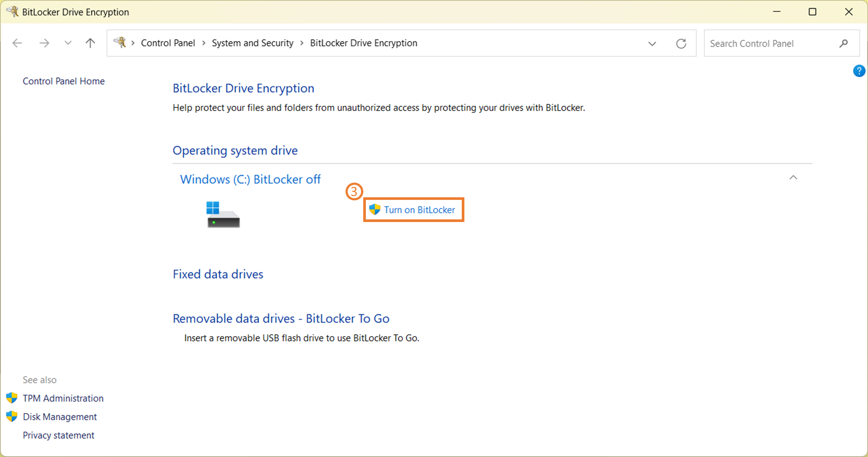868x457 pixels.
Task: Click the Windows C drive icon
Action: (223, 215)
